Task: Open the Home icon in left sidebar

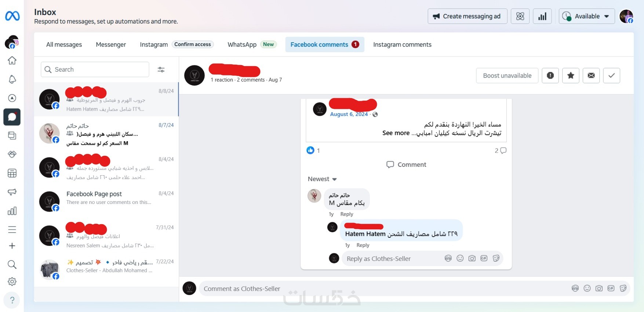Action: coord(12,61)
